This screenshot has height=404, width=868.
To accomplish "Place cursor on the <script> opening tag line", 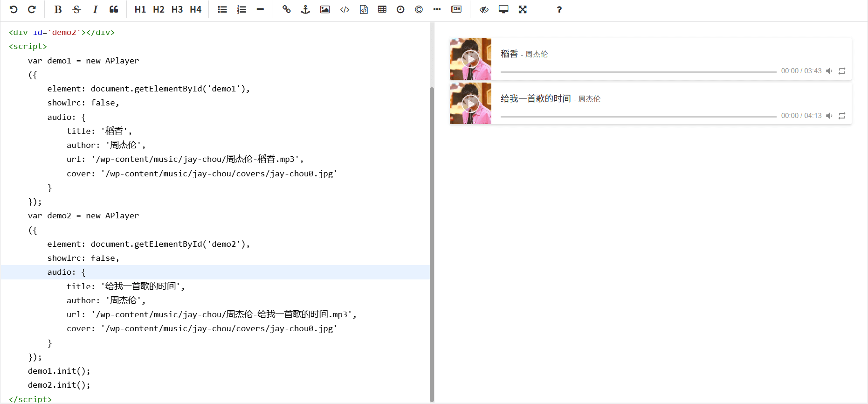I will click(28, 46).
